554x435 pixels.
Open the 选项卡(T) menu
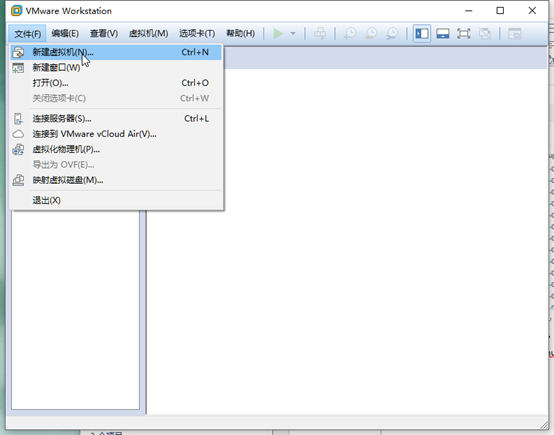pyautogui.click(x=197, y=34)
